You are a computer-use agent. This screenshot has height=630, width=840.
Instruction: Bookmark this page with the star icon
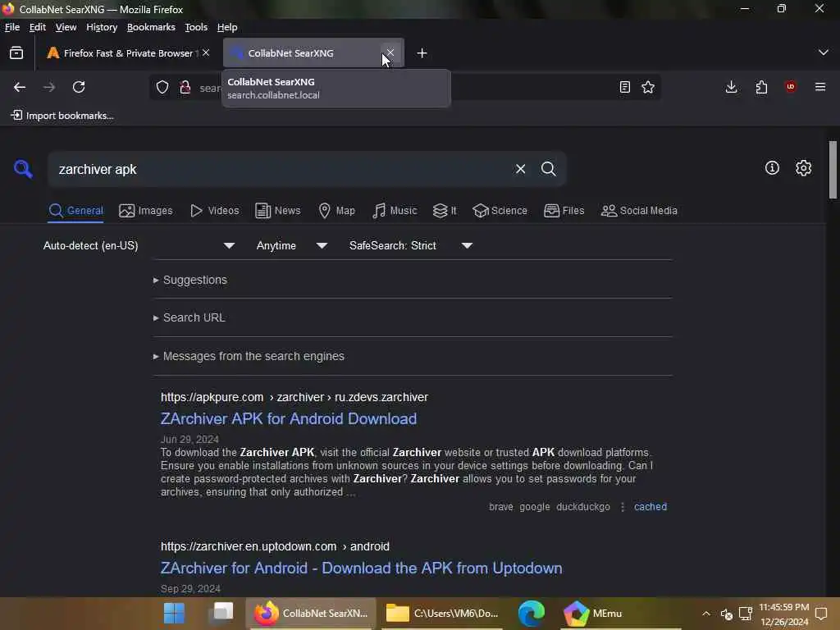(x=648, y=87)
